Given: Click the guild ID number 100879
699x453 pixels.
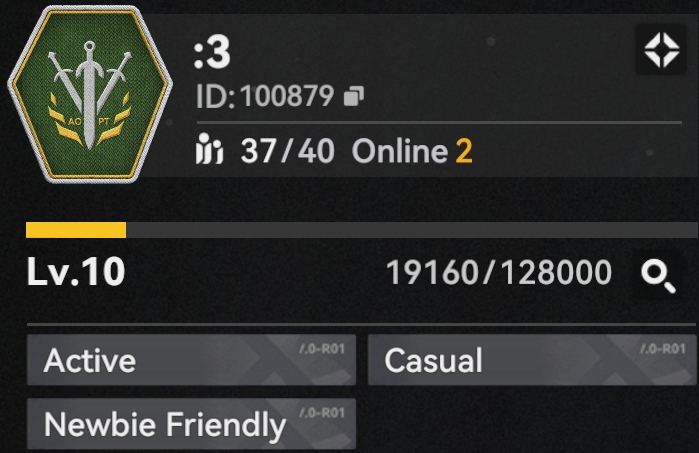Looking at the screenshot, I should click(x=287, y=96).
